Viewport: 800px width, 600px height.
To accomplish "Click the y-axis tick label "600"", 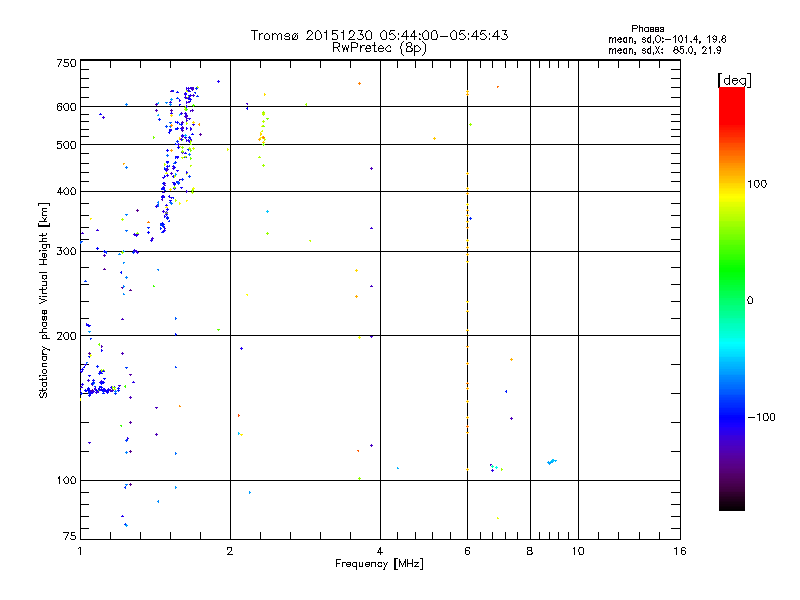I will point(66,107).
